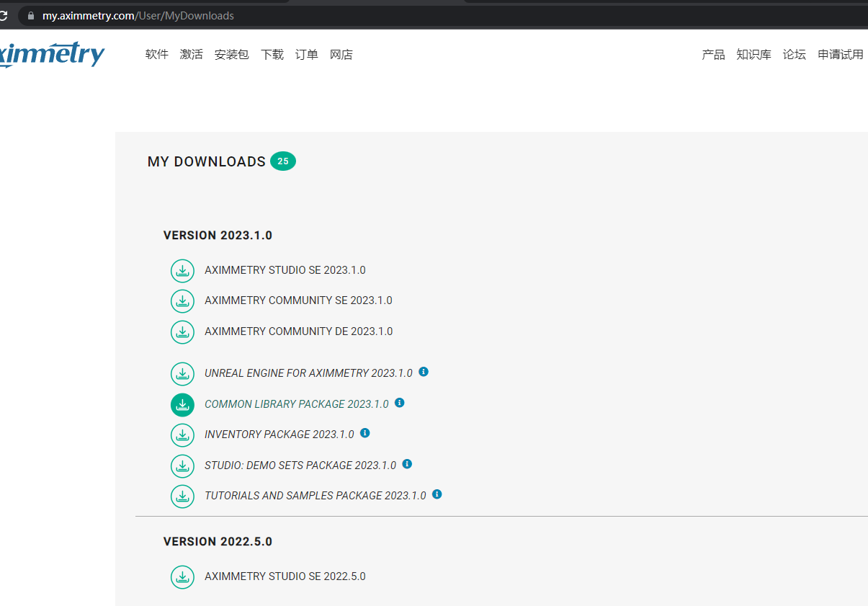Open the 论坛 link

(794, 55)
